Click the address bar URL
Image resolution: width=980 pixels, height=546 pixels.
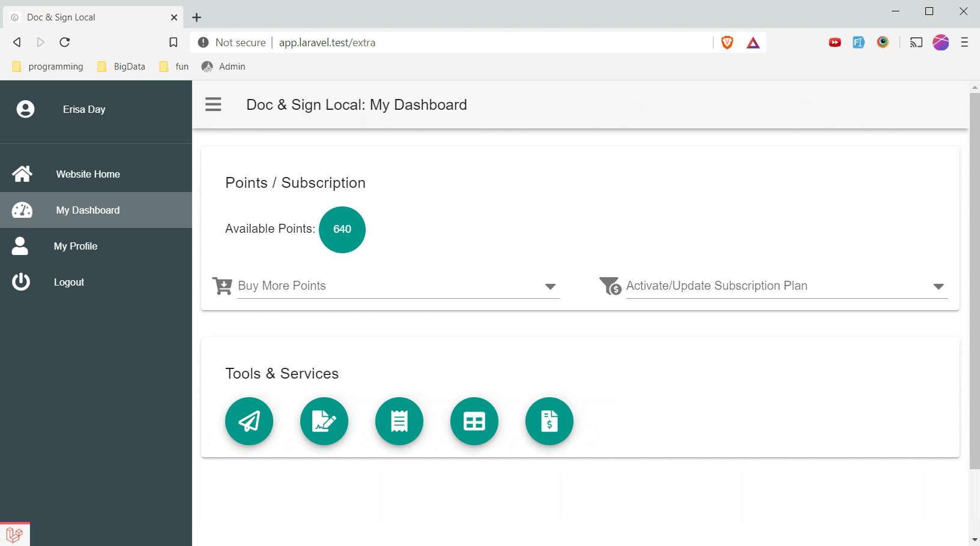point(327,43)
